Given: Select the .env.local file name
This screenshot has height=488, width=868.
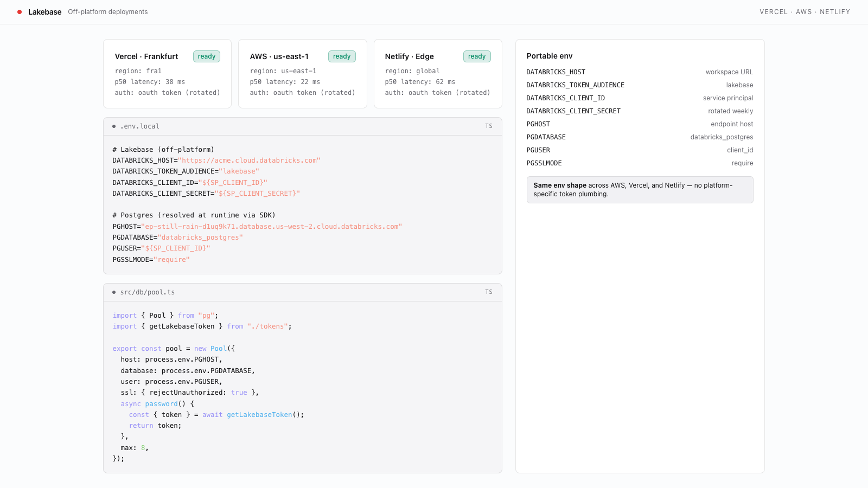Looking at the screenshot, I should 140,126.
